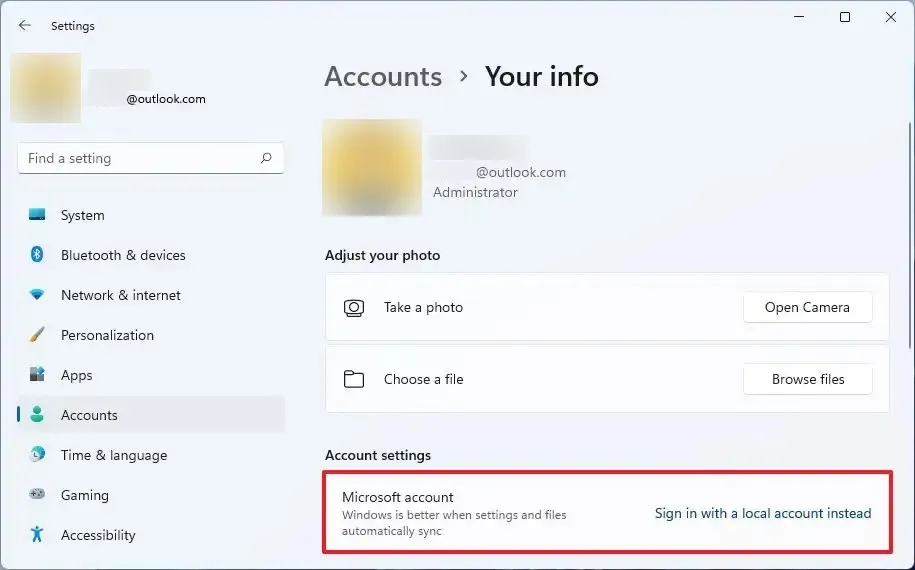The image size is (915, 570).
Task: Click the Accounts breadcrumb link
Action: 383,76
